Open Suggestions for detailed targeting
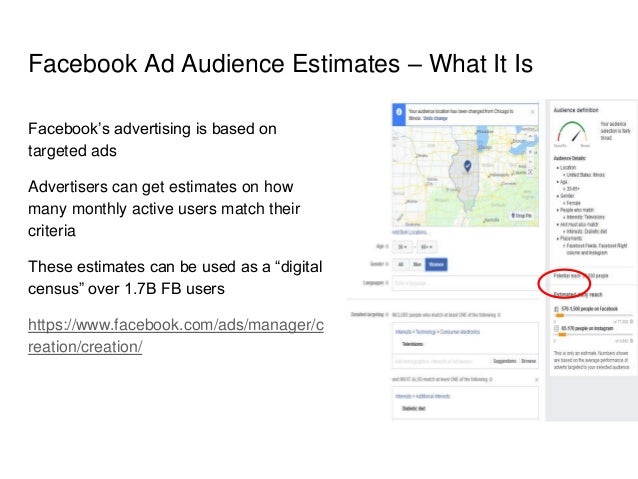This screenshot has height=479, width=638. [x=505, y=361]
